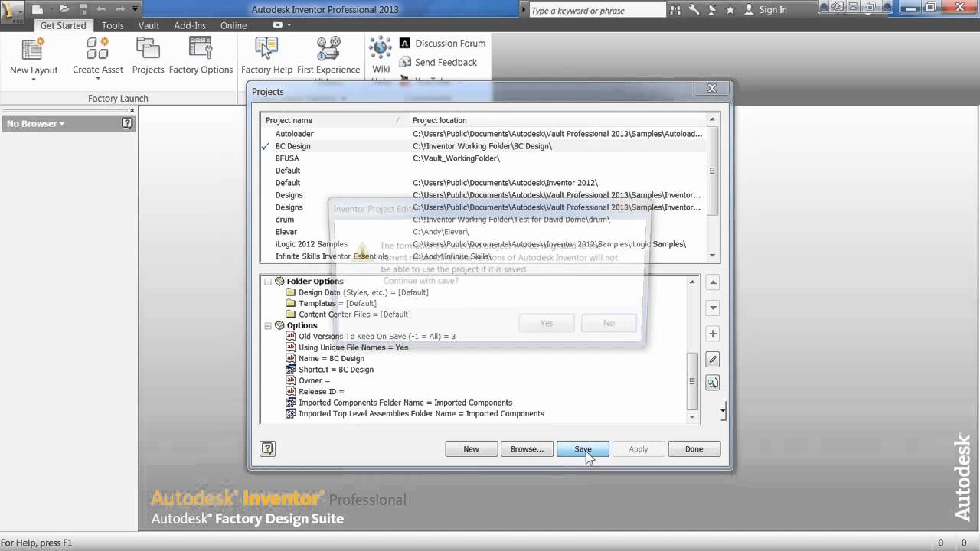
Task: Open the Add-Ins ribbon tab
Action: click(x=190, y=25)
